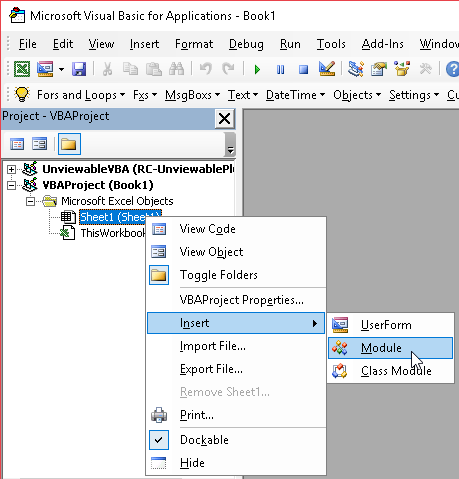
Task: Expand the UnviewableVBA project node
Action: point(11,170)
